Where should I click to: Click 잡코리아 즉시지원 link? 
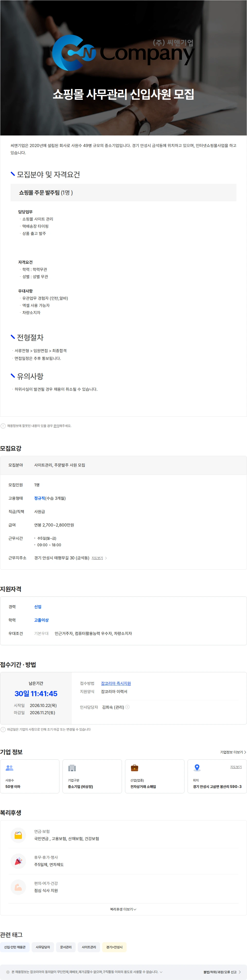[116, 683]
